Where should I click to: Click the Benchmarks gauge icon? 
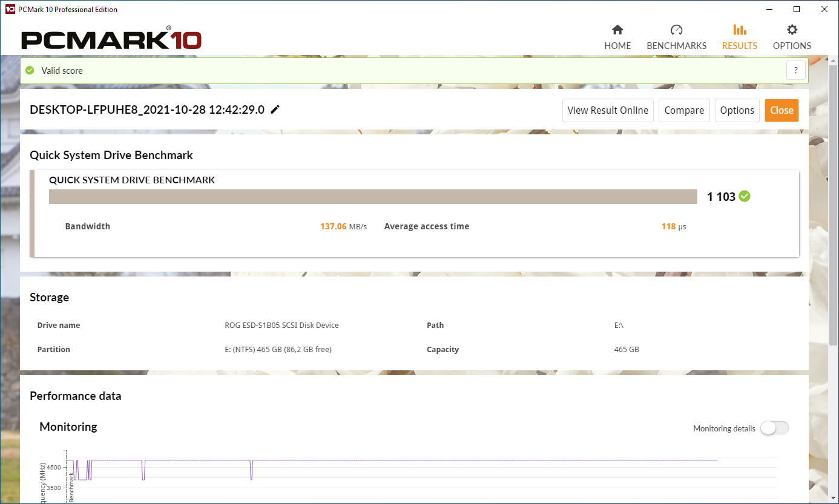click(x=677, y=30)
